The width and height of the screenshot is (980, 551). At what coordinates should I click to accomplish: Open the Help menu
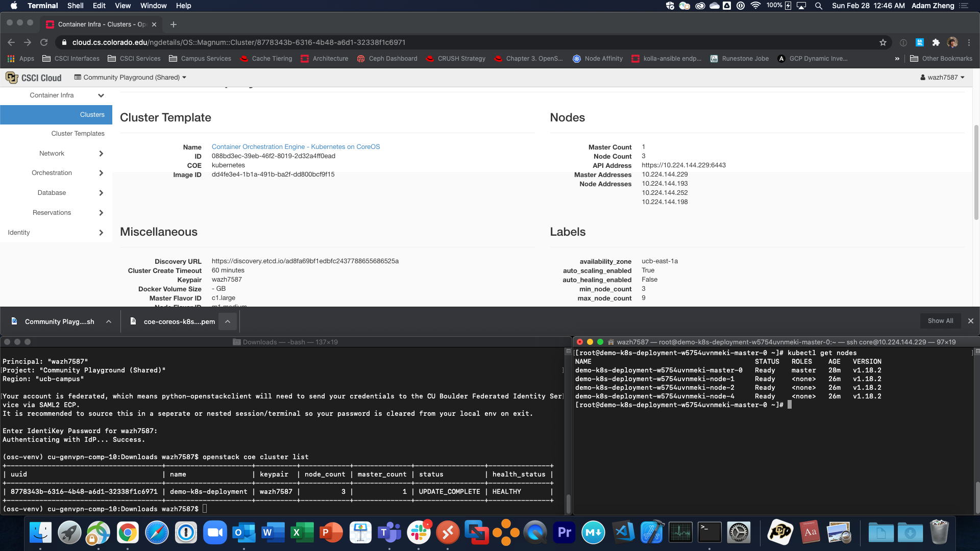183,6
